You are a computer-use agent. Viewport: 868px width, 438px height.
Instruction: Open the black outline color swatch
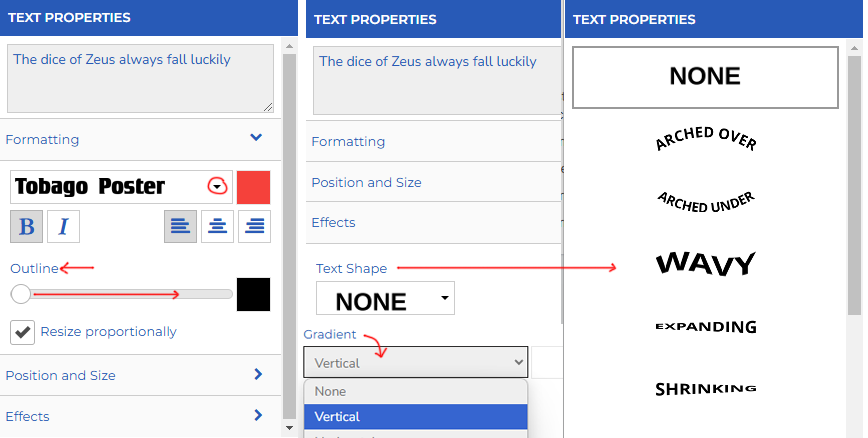(253, 294)
